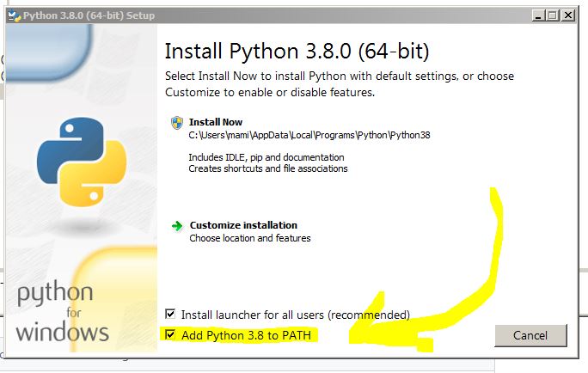Click 'Choose location and features' text

pyautogui.click(x=250, y=238)
